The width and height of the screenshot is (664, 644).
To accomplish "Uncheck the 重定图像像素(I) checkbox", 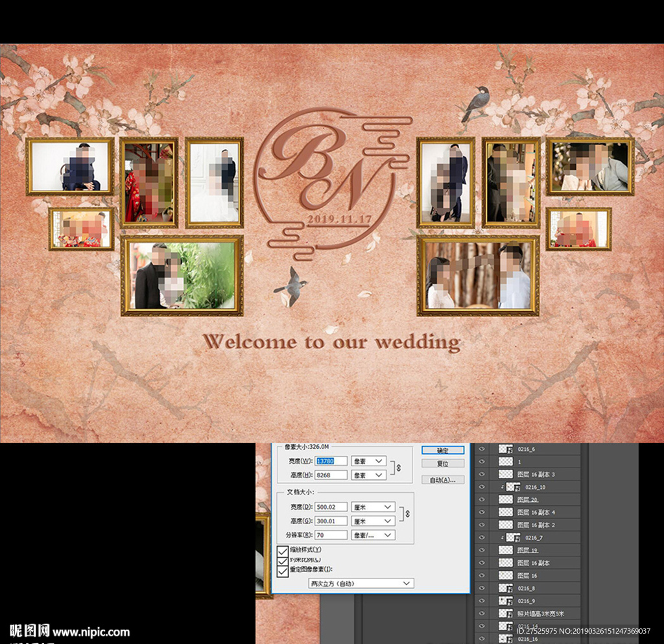I will (x=283, y=571).
